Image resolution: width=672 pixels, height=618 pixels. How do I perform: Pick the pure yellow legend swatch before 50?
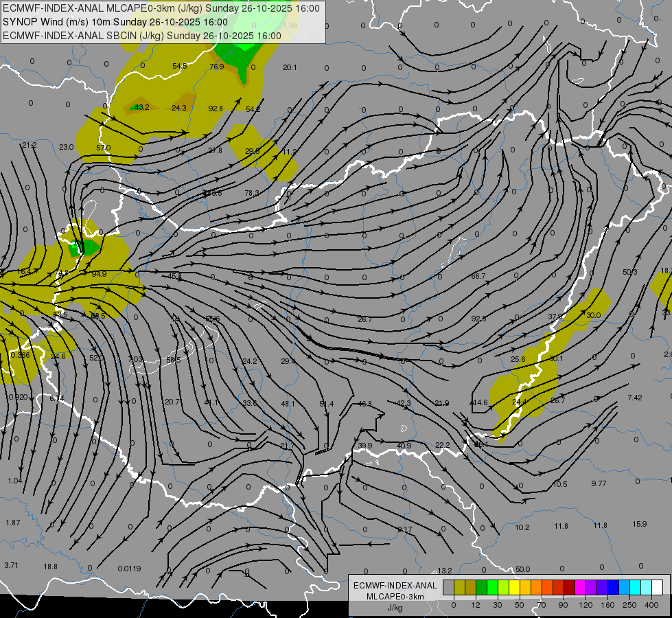[x=514, y=587]
